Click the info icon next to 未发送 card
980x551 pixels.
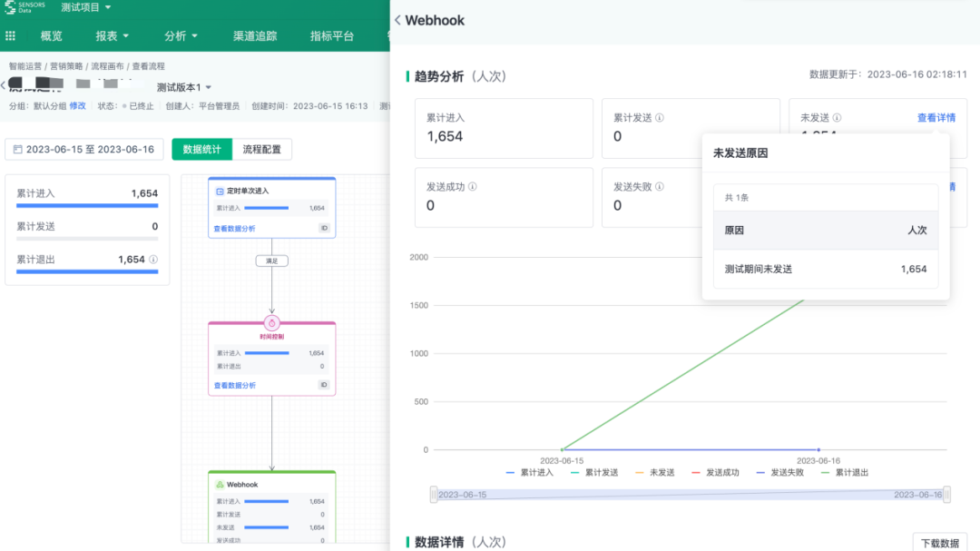[837, 118]
